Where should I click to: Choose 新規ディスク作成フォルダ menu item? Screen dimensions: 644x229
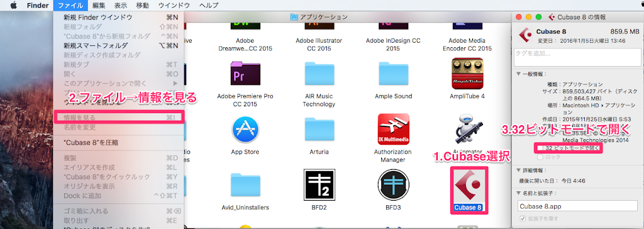click(119, 55)
